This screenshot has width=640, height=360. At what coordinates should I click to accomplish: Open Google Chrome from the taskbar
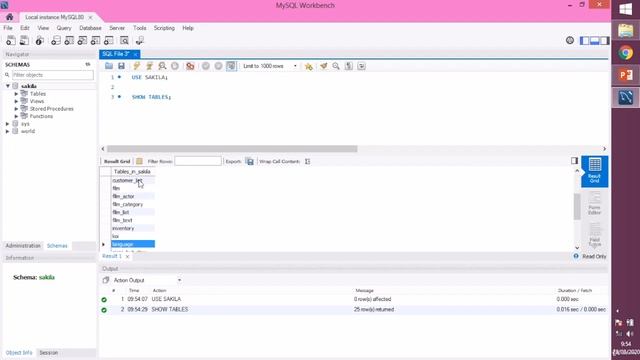tap(625, 53)
